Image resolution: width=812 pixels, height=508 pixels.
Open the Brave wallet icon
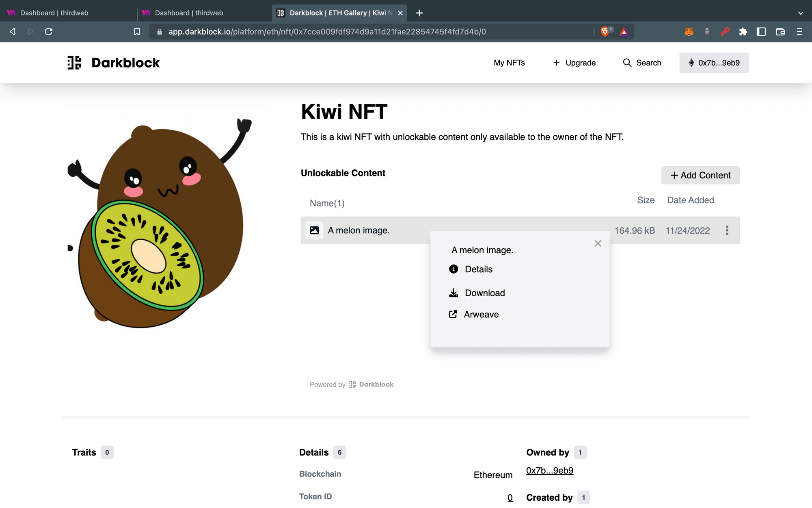tap(780, 32)
